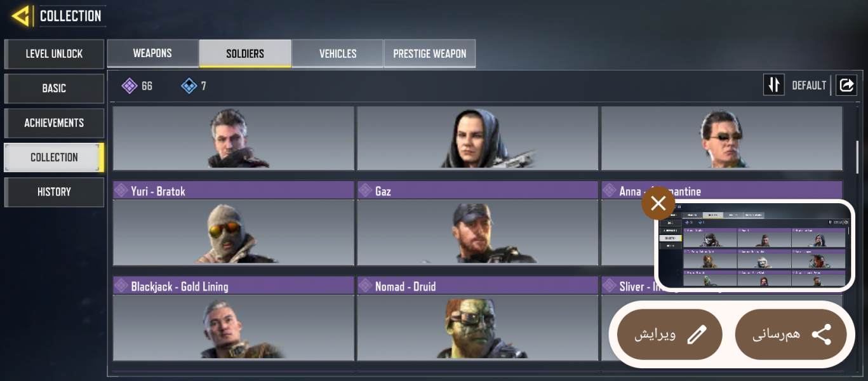Select the Yuri - Bratok soldier card
The height and width of the screenshot is (381, 868).
coord(234,224)
